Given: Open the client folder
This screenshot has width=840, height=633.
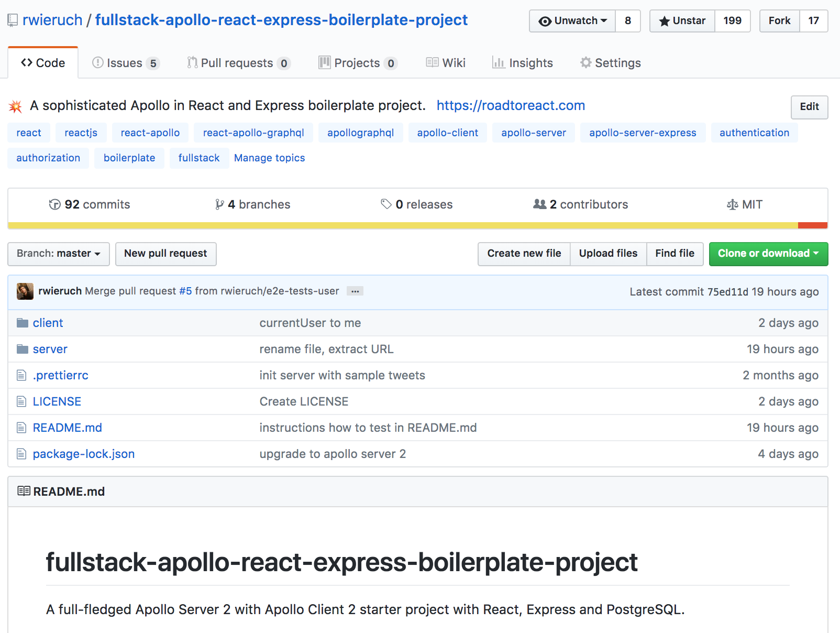Looking at the screenshot, I should point(48,323).
